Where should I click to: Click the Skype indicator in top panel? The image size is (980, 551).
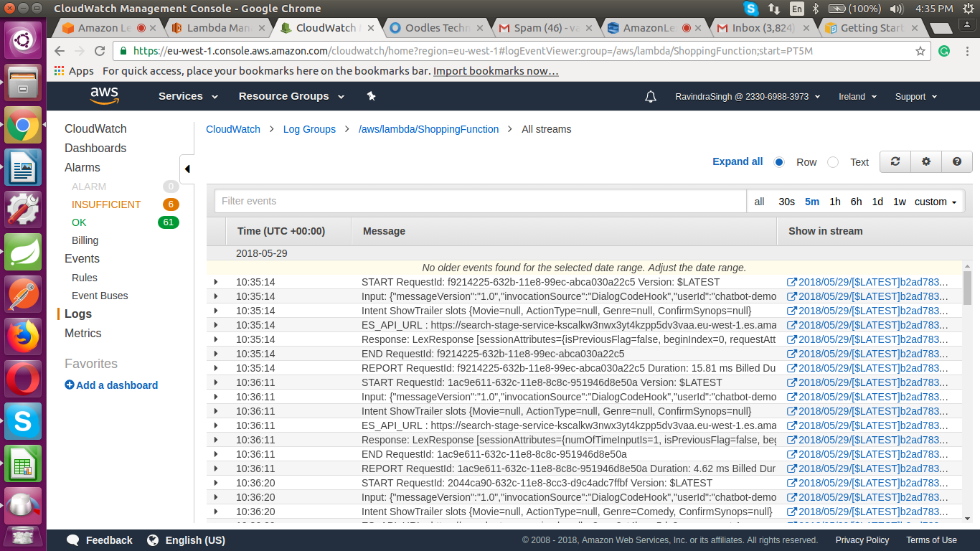click(751, 9)
